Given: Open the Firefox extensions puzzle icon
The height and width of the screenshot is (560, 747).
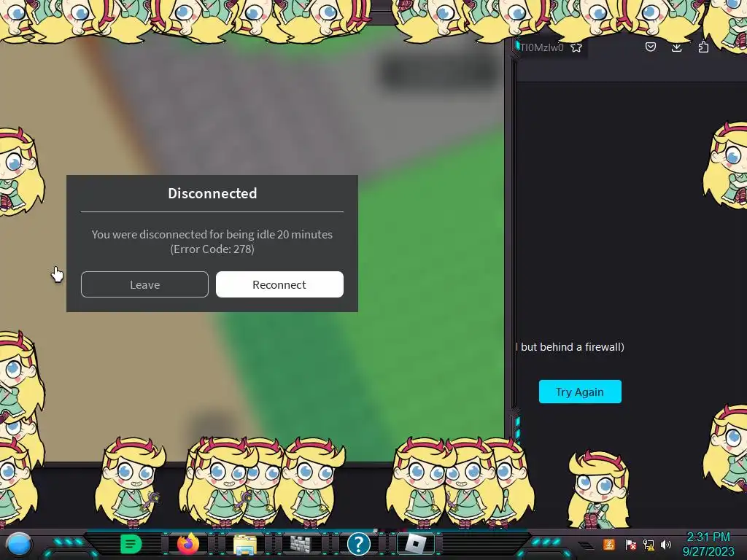Looking at the screenshot, I should coord(703,47).
